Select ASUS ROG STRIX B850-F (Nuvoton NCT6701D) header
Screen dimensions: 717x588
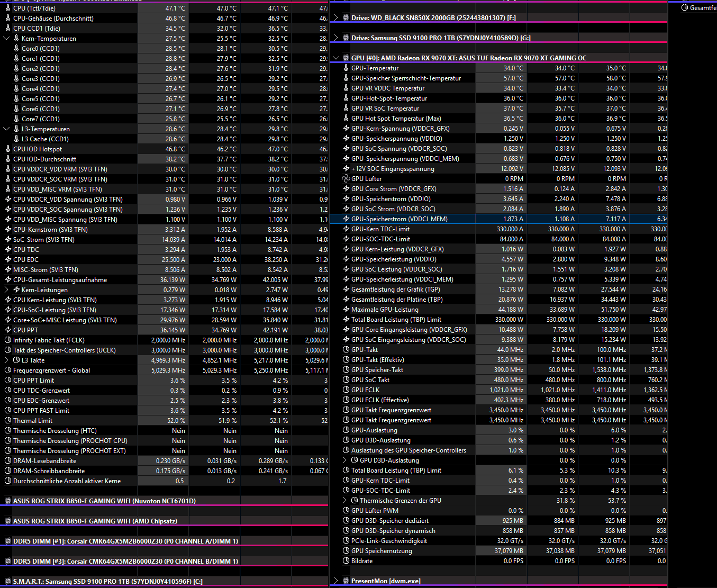coord(164,501)
